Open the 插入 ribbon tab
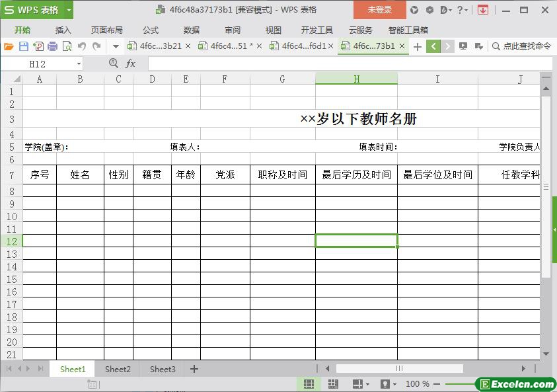The image size is (557, 392). 63,30
